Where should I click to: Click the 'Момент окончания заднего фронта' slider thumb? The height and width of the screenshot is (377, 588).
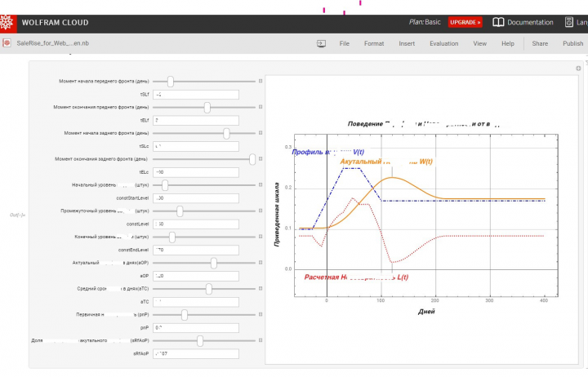coord(252,159)
